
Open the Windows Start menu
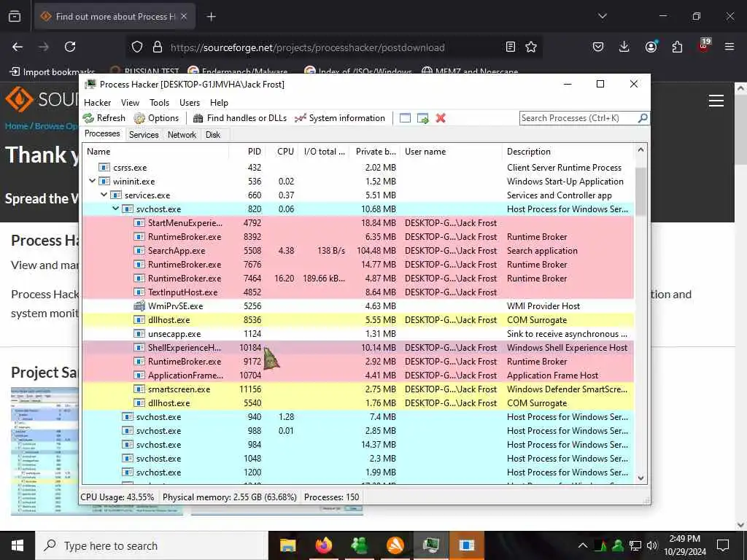tap(18, 545)
